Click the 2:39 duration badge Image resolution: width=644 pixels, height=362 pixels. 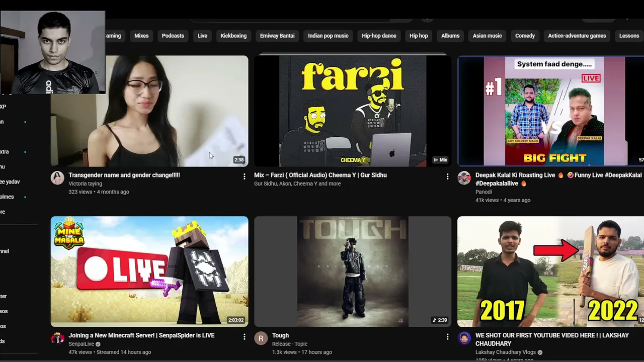click(440, 320)
